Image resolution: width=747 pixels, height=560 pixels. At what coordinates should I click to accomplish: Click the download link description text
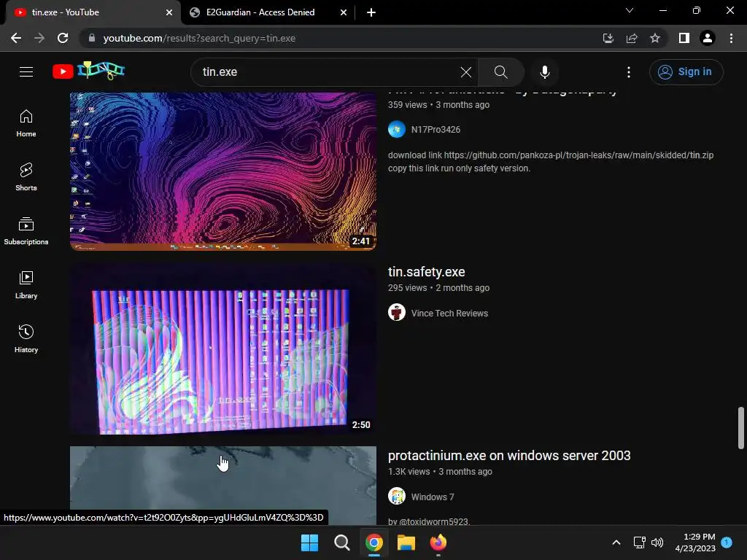coord(551,161)
